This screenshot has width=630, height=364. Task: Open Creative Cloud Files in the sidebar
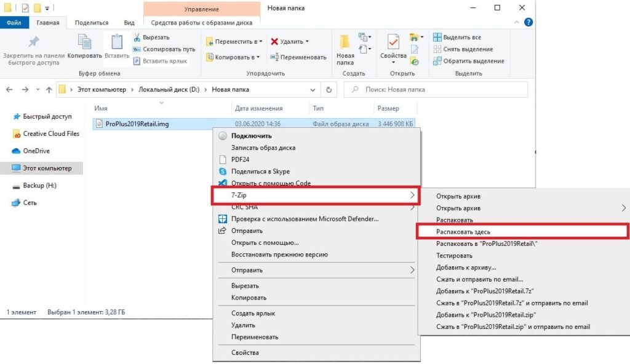46,134
